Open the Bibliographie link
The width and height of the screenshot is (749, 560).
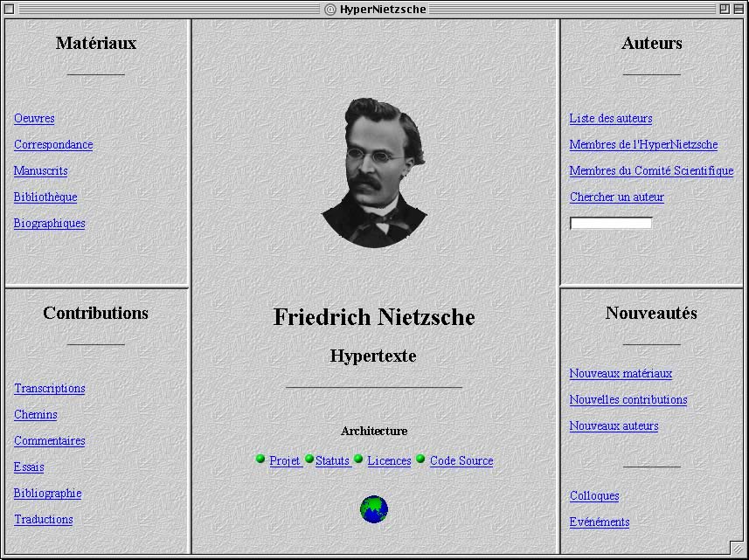[x=48, y=494]
